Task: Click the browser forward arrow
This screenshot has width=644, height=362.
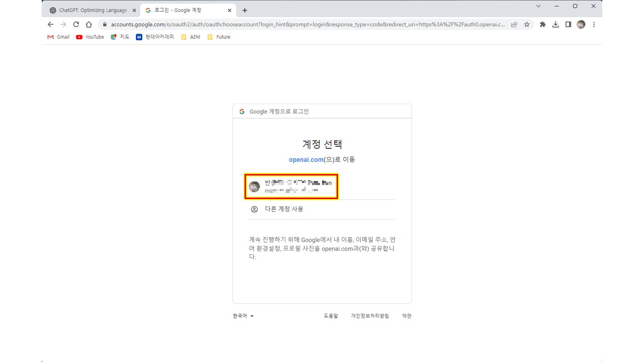Action: click(x=63, y=24)
